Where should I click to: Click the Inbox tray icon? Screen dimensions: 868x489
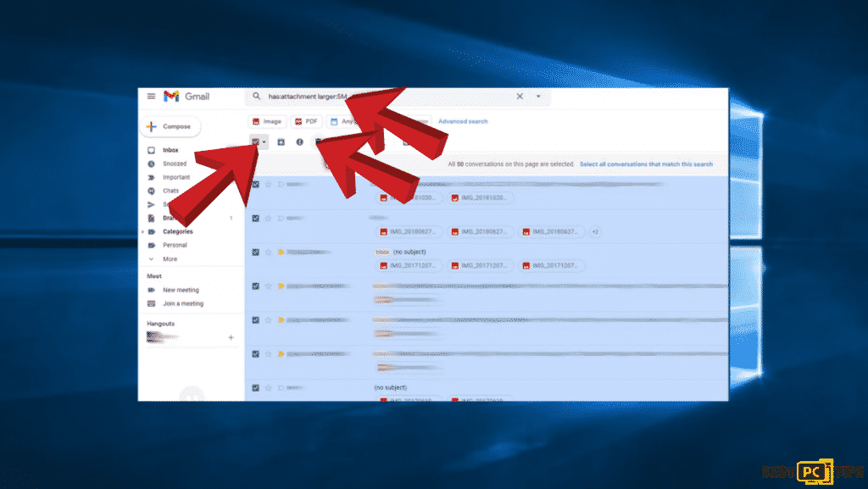click(x=151, y=150)
